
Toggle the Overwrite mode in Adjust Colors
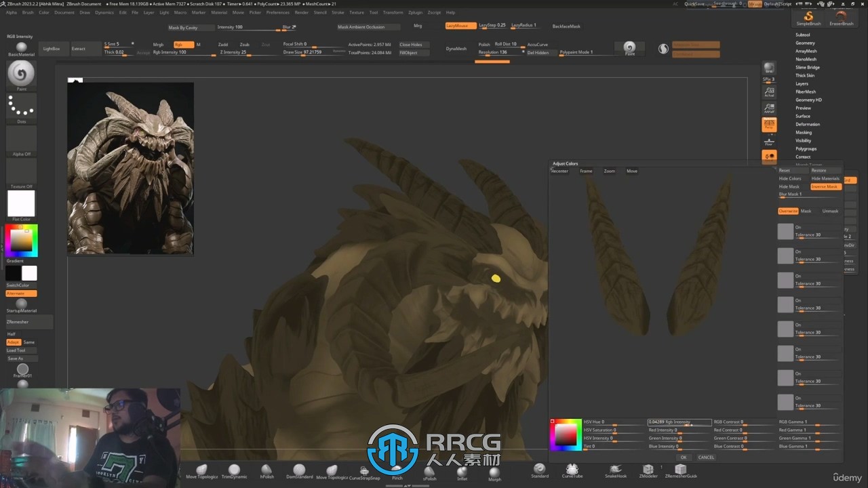pos(788,211)
